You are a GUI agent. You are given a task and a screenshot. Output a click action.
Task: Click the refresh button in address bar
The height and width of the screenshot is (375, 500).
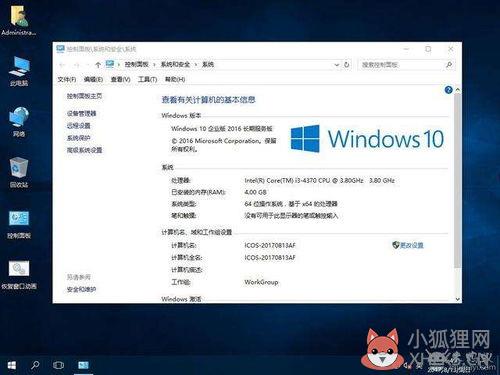pos(347,65)
